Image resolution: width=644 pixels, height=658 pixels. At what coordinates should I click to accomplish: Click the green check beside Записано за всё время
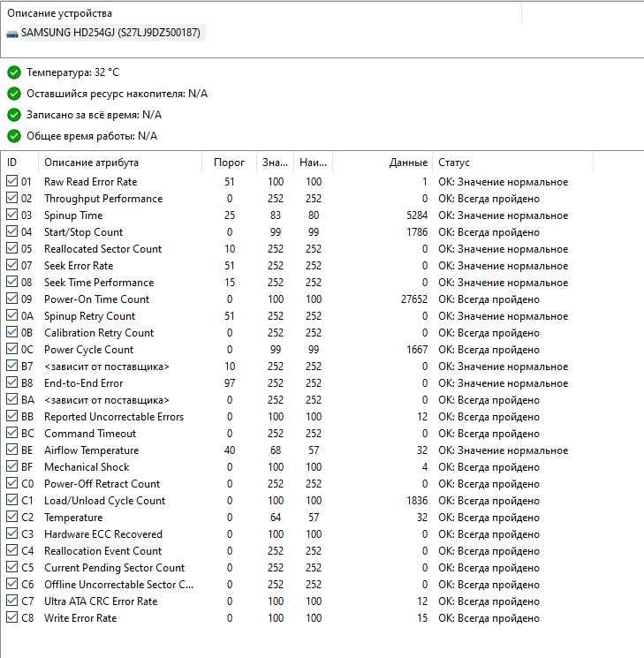point(14,115)
